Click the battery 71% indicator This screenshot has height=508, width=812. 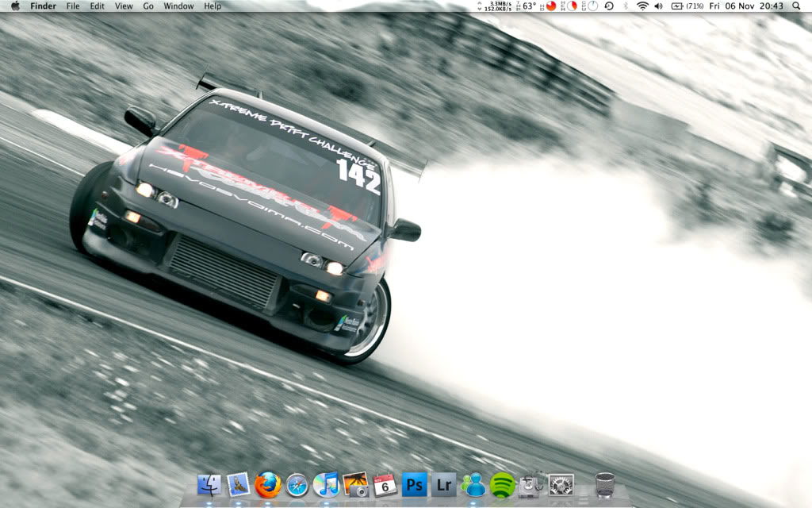click(688, 6)
